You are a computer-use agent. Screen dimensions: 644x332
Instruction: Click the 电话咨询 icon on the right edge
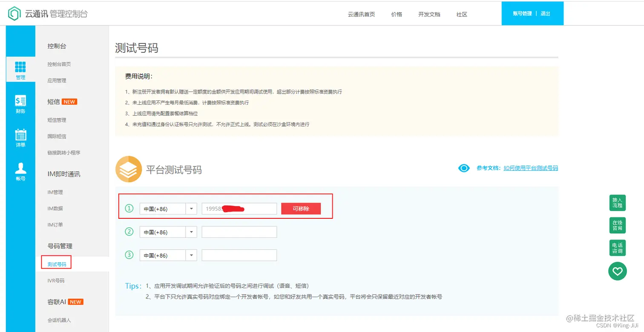click(617, 248)
